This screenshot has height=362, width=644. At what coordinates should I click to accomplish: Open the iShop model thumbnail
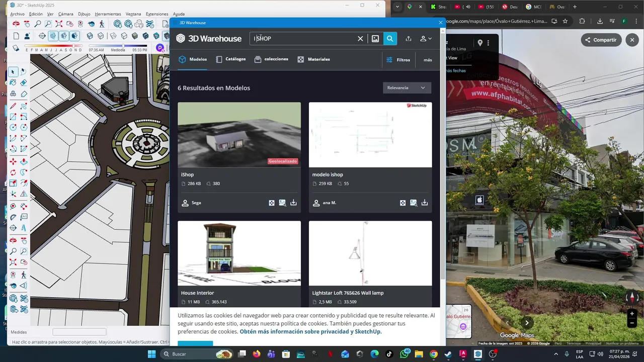[239, 135]
